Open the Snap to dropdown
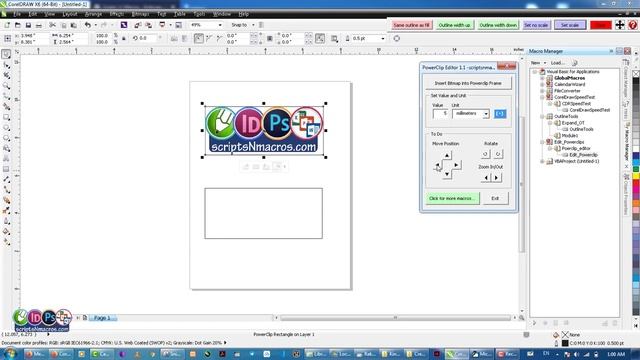 pyautogui.click(x=253, y=25)
